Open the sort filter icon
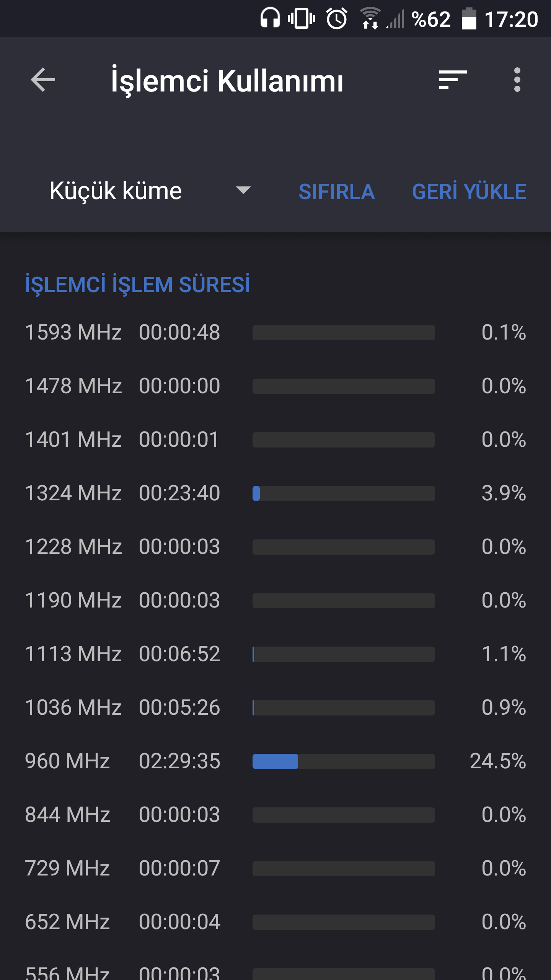The image size is (551, 980). pyautogui.click(x=453, y=80)
